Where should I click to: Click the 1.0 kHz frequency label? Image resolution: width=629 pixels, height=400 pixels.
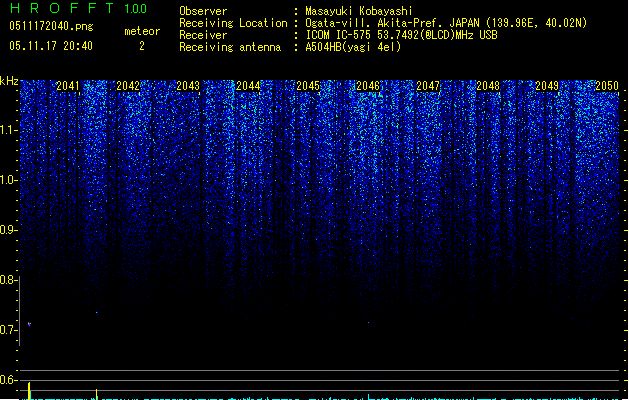point(8,180)
